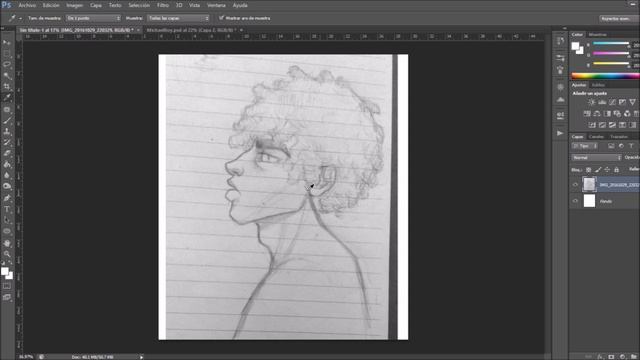Open the Ventana menu
Screen dimensions: 640x360
pyautogui.click(x=216, y=5)
